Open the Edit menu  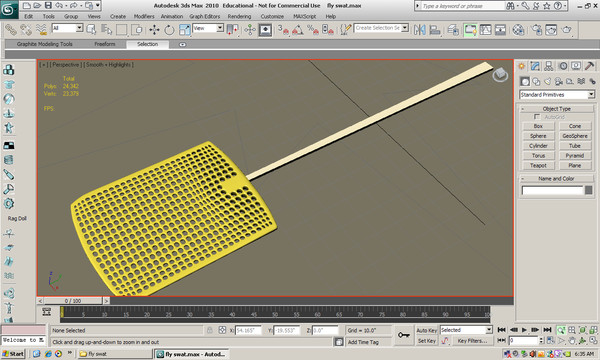pos(28,16)
